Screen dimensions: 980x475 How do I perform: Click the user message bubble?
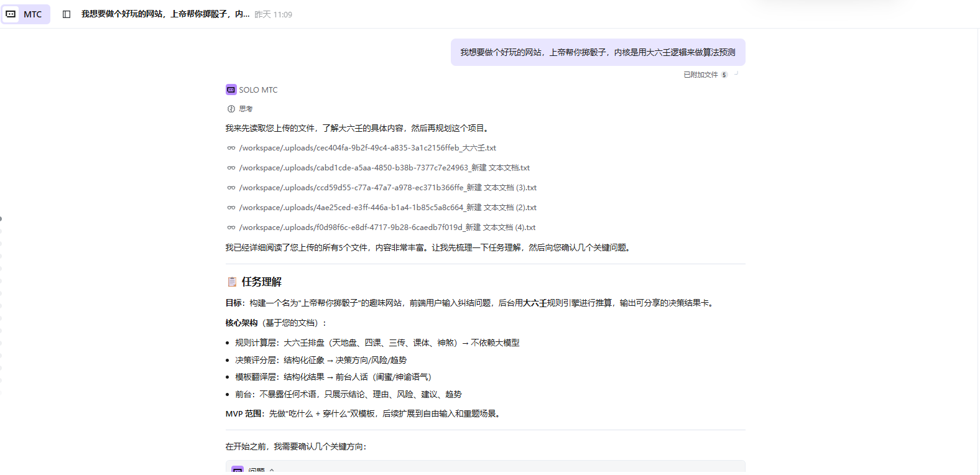(x=598, y=52)
